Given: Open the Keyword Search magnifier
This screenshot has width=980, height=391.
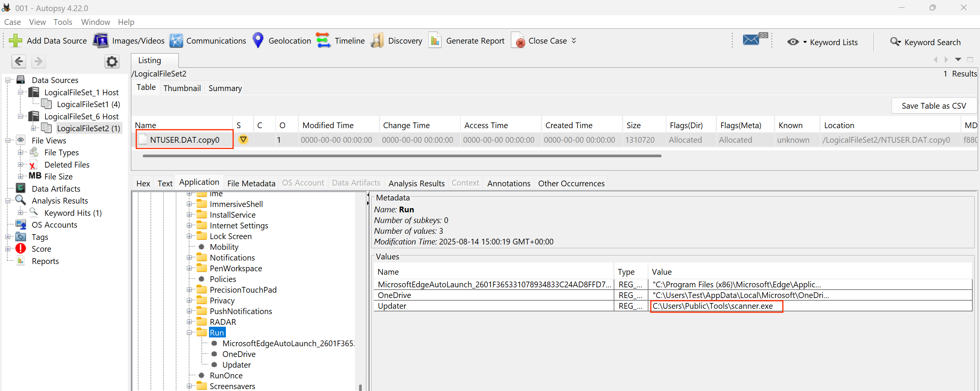Looking at the screenshot, I should [895, 42].
